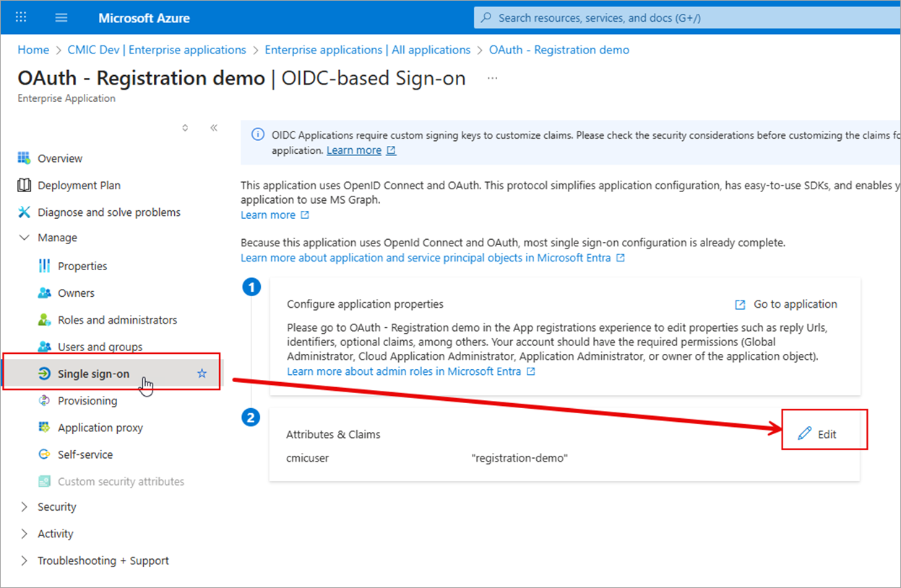Navigate to Home breadcrumb
The width and height of the screenshot is (901, 588).
(x=33, y=50)
